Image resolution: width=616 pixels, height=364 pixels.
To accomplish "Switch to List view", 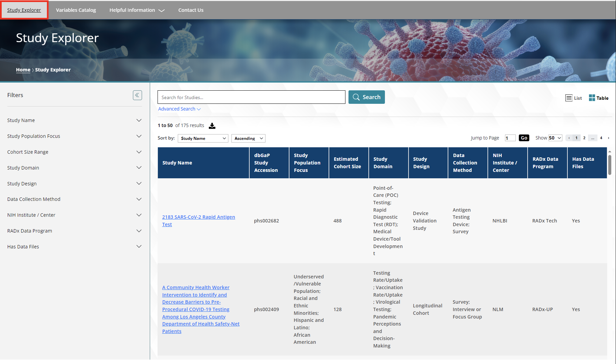I will (x=573, y=98).
